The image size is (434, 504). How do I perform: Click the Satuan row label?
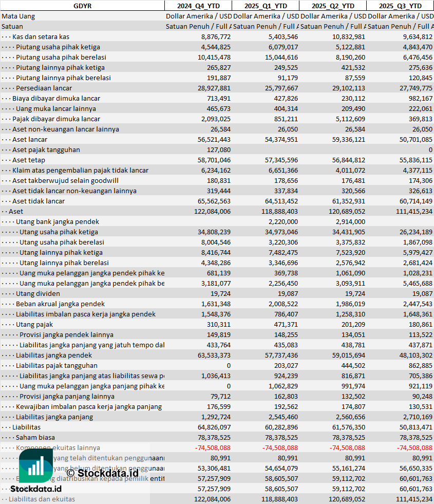point(12,26)
